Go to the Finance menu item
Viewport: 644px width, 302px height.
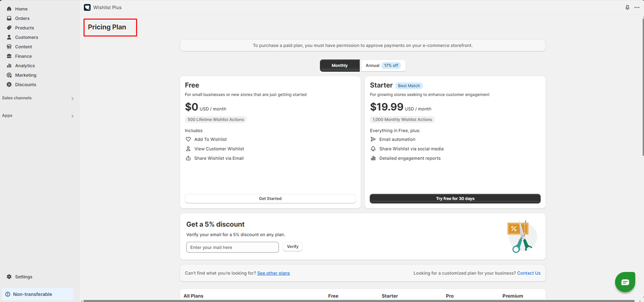coord(23,56)
